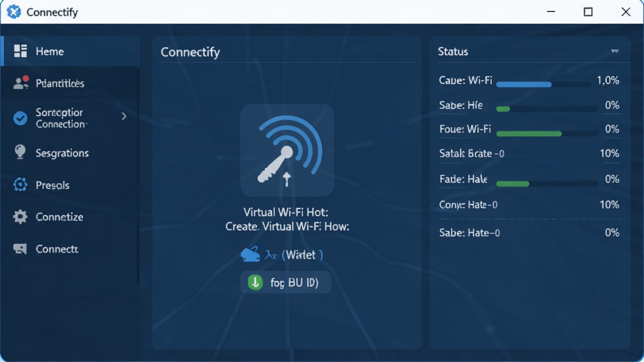644x362 pixels.
Task: Click the green download arrow icon
Action: pos(255,282)
